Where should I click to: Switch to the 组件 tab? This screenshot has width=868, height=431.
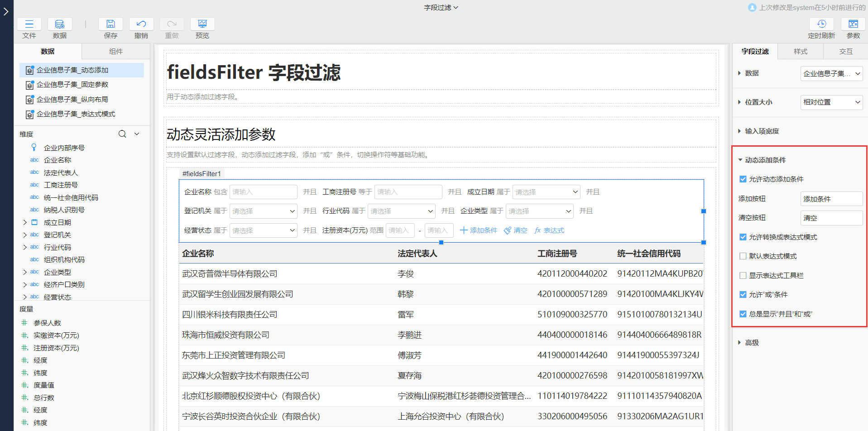[116, 52]
